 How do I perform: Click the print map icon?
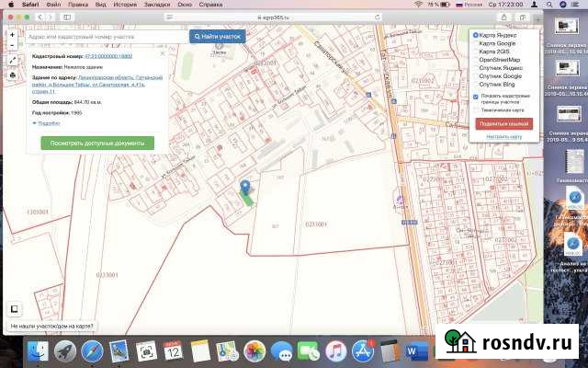click(x=12, y=75)
